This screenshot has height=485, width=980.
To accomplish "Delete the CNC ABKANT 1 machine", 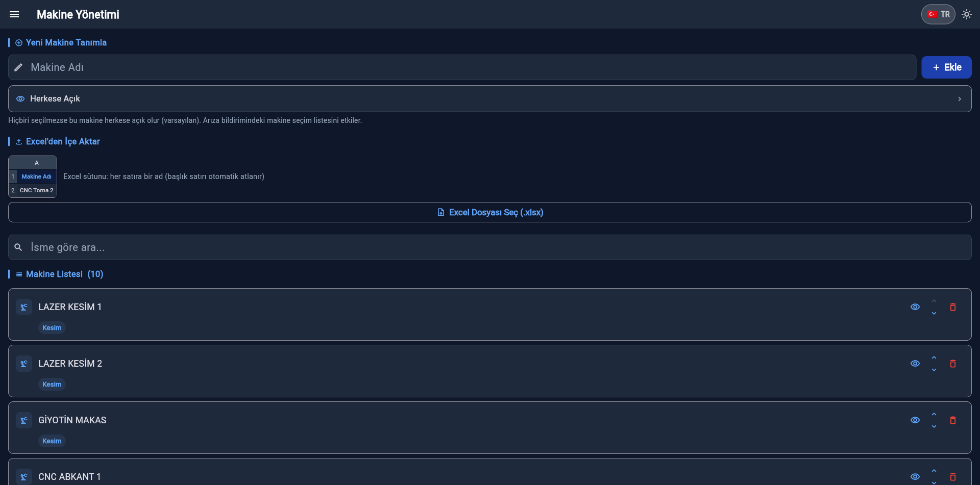I will [x=952, y=477].
